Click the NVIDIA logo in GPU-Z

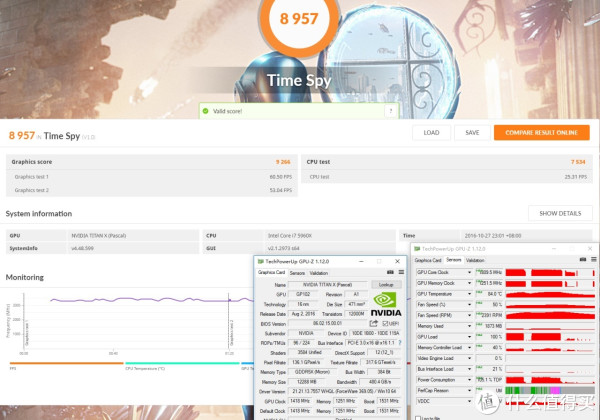[386, 304]
